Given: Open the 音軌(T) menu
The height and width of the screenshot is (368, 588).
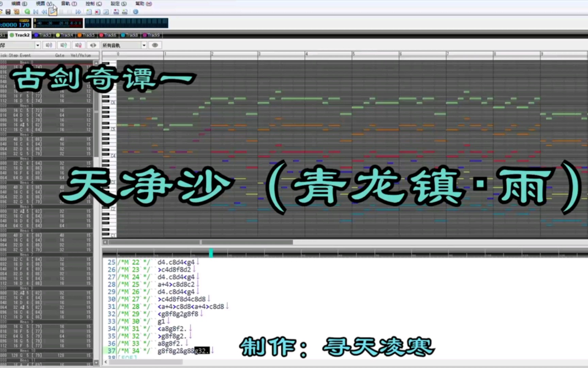Looking at the screenshot, I should point(69,3).
